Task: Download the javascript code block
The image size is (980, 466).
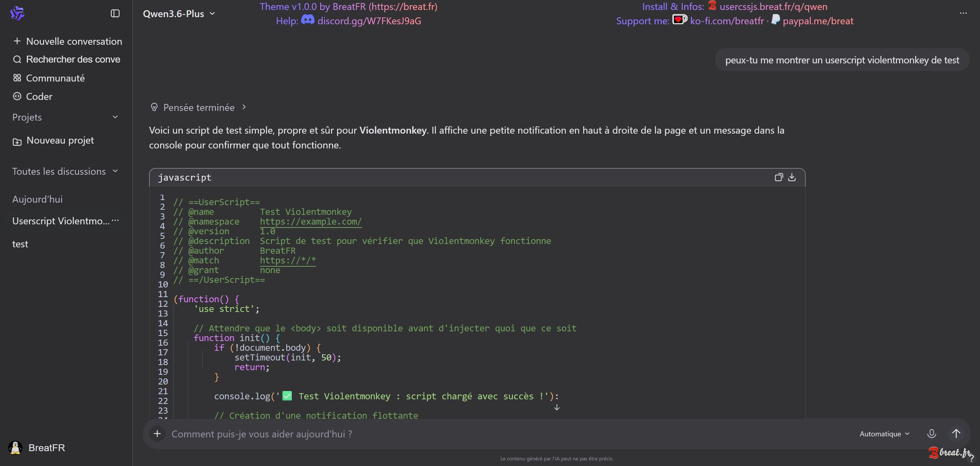Action: (x=792, y=177)
